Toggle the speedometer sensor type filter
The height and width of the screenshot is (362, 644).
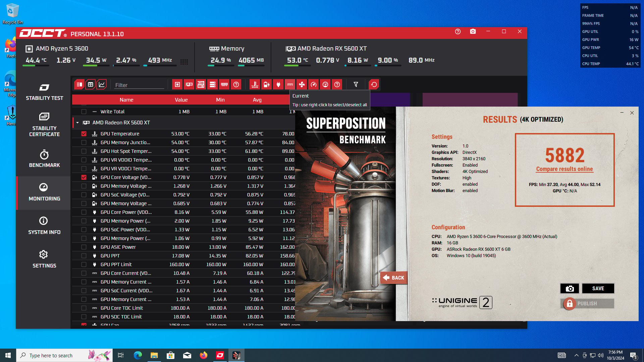click(314, 85)
